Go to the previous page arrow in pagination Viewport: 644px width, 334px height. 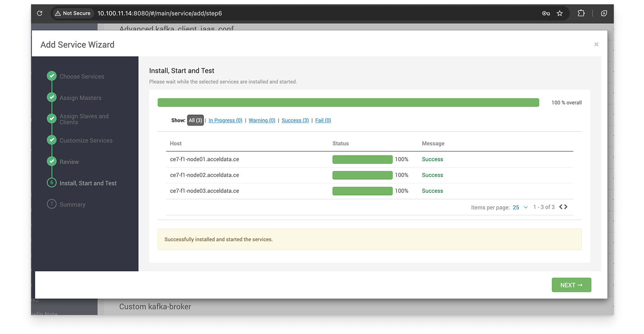[561, 207]
